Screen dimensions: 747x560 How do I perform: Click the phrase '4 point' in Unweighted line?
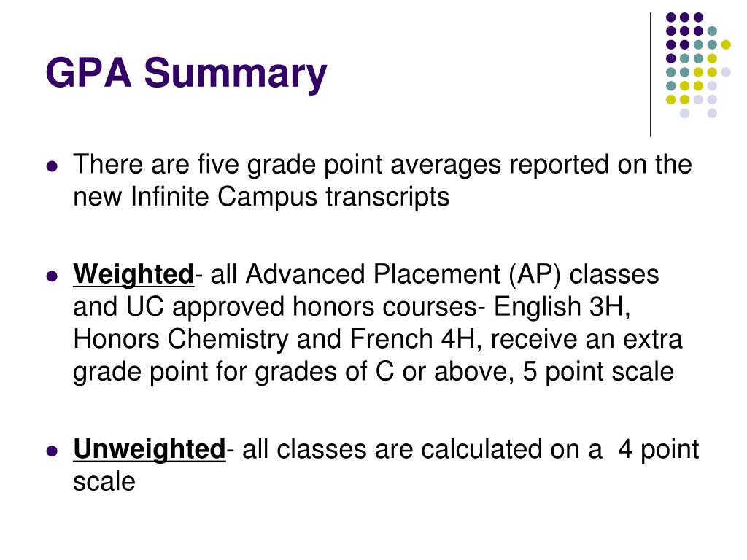point(659,449)
